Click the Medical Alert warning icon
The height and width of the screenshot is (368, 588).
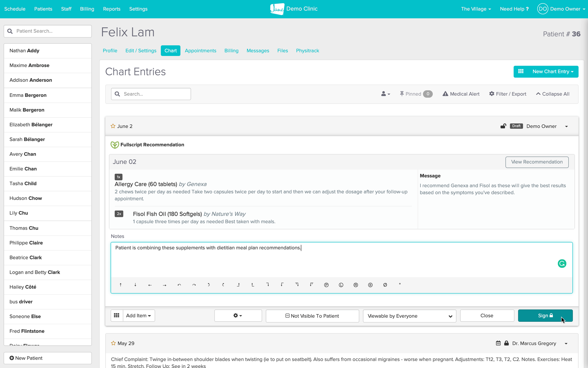pyautogui.click(x=445, y=94)
